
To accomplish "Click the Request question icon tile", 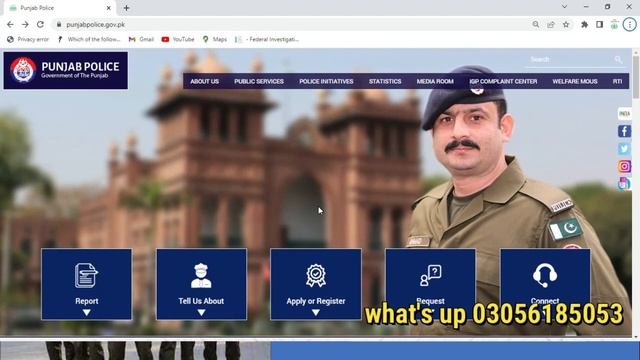I will tap(430, 275).
